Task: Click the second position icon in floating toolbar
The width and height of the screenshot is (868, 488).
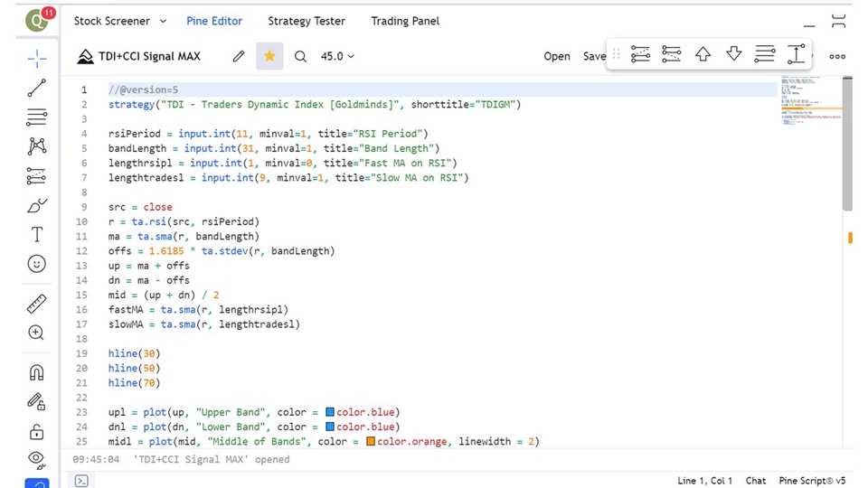Action: [672, 54]
